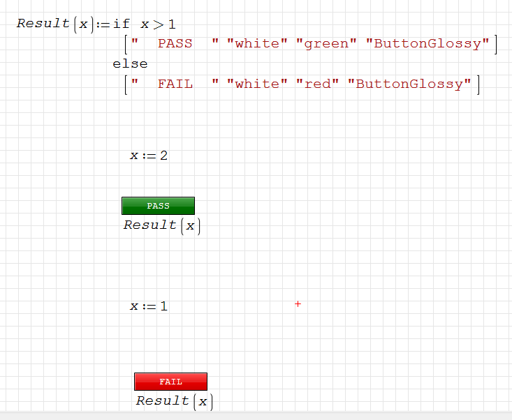Select the x := 1 assignment
Screen dimensions: 512x420
click(149, 306)
